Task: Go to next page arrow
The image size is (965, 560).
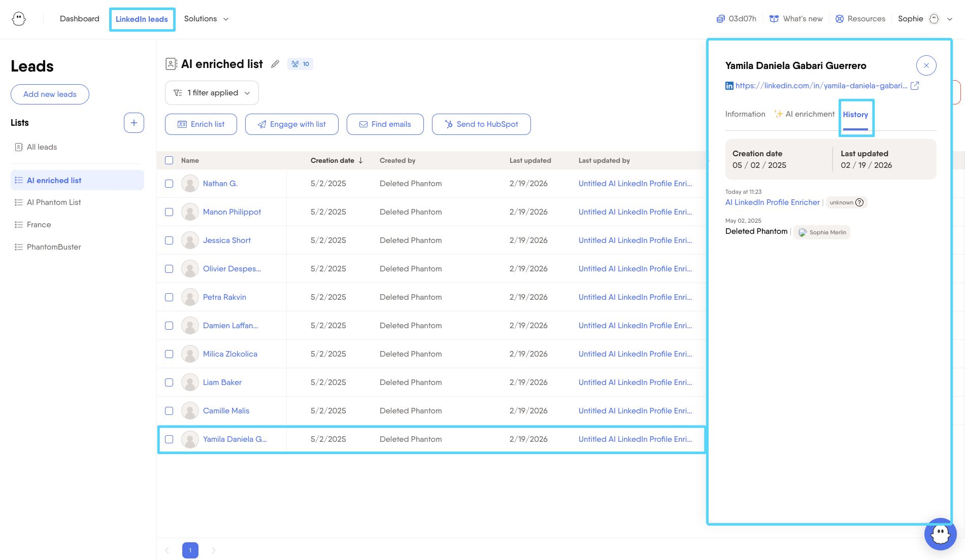Action: point(214,550)
